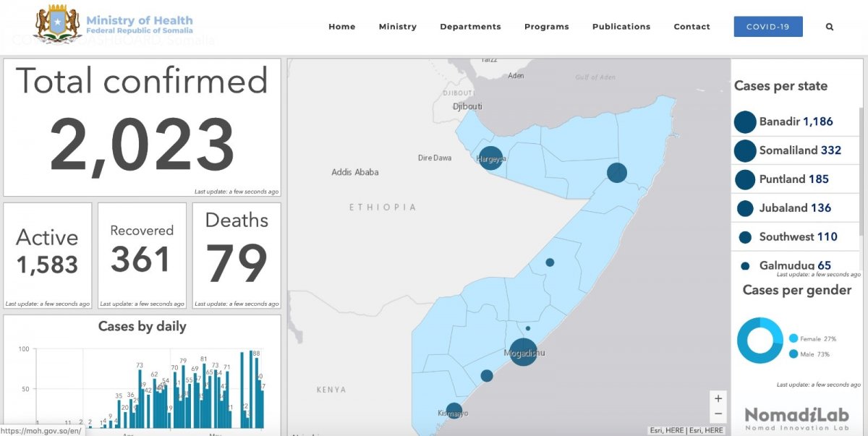Click the Kismaayo case bubble on map
The image size is (868, 436).
[x=454, y=411]
